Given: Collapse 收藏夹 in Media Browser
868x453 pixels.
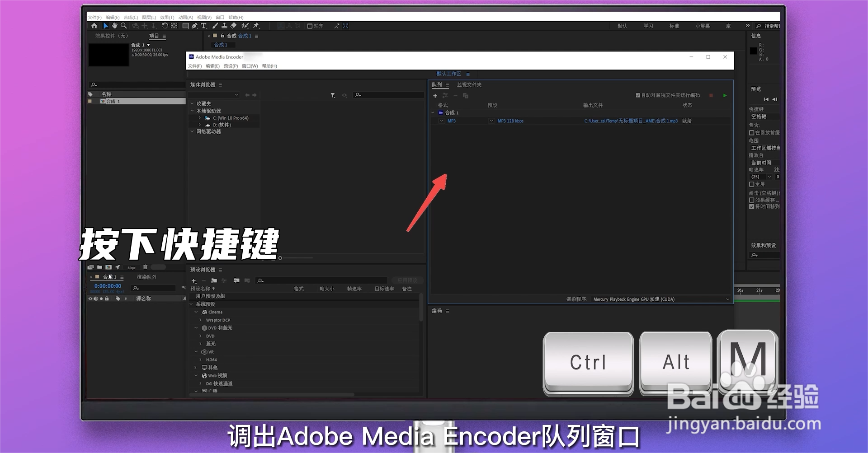Looking at the screenshot, I should 192,104.
